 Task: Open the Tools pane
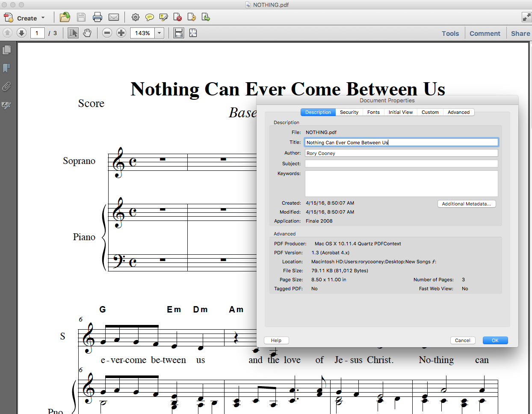(450, 33)
